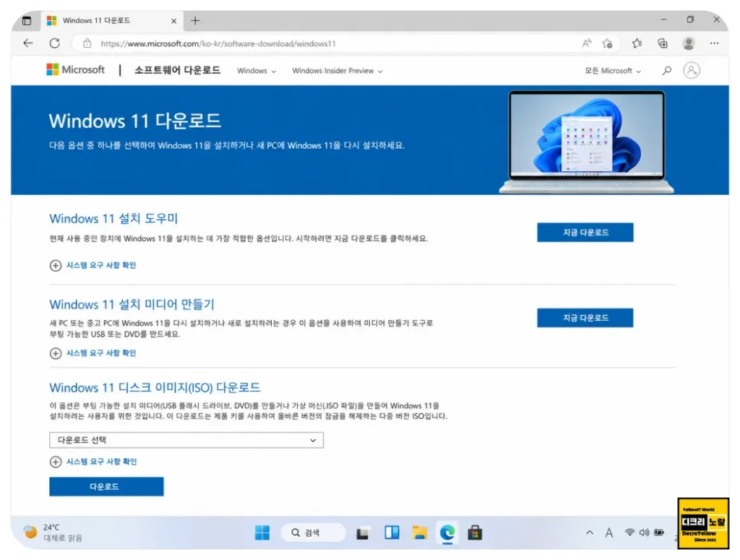Image resolution: width=740 pixels, height=560 pixels.
Task: Click the input language A indicator
Action: [609, 533]
